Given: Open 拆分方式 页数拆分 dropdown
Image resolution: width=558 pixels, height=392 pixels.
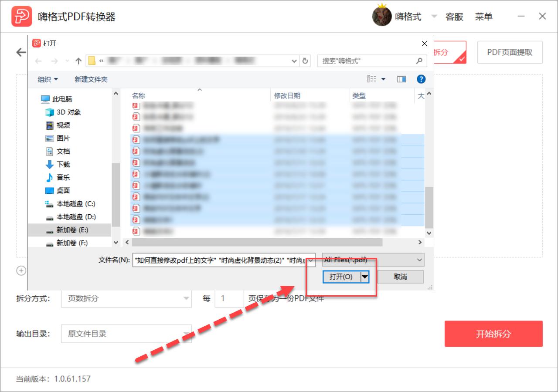Looking at the screenshot, I should tap(126, 298).
